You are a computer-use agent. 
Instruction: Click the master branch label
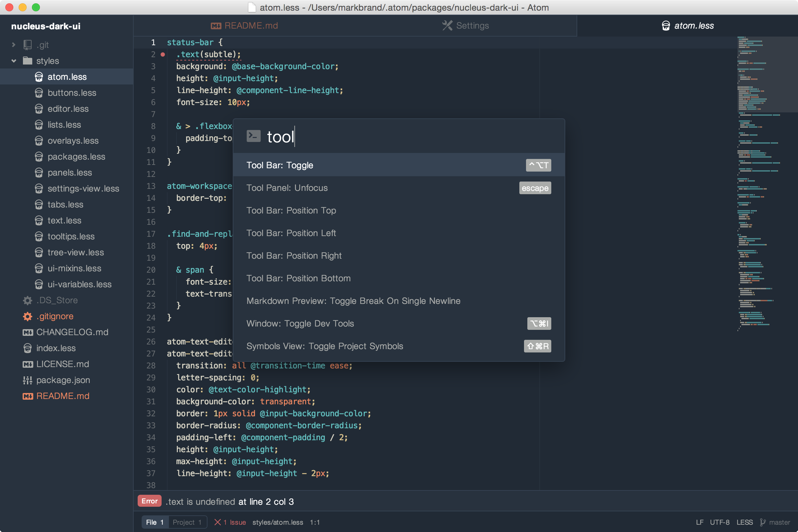(780, 522)
